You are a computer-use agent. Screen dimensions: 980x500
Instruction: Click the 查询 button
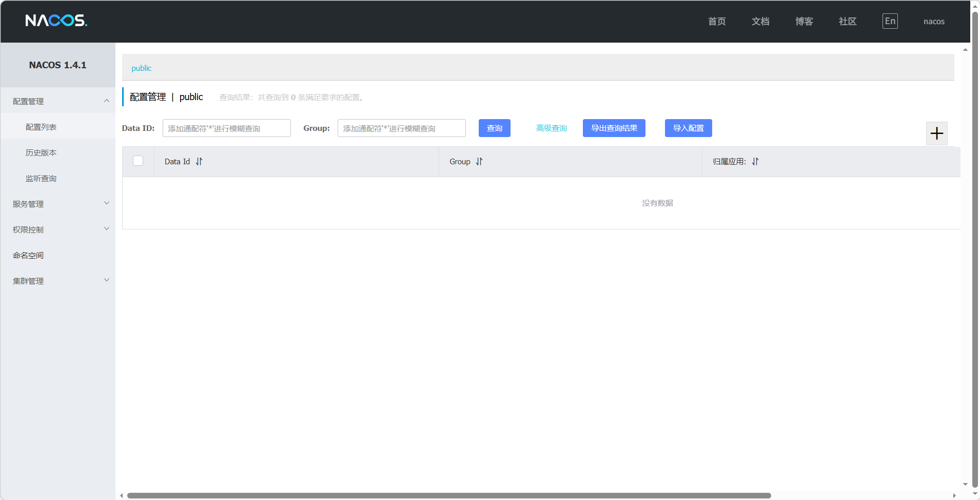pyautogui.click(x=495, y=128)
